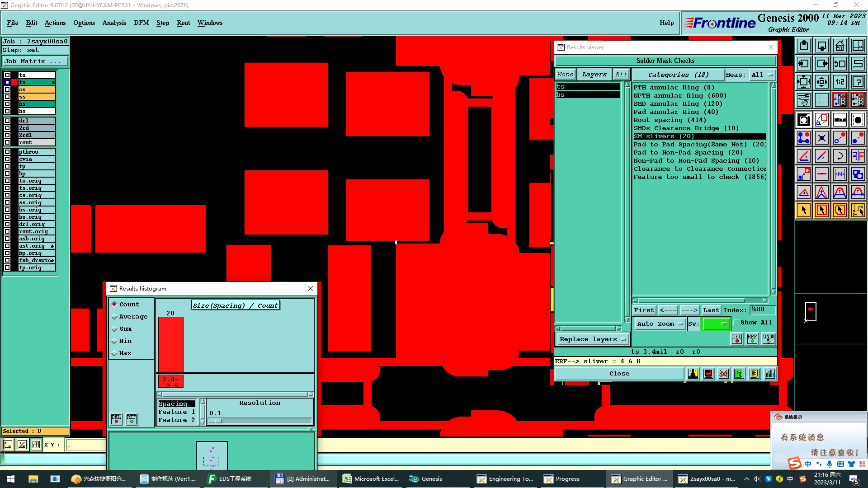Enable the Show All checkbox
This screenshot has height=488, width=868.
pos(736,323)
